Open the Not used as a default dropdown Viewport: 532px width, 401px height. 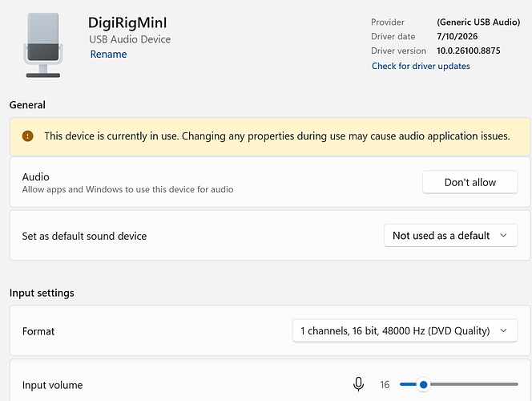point(450,235)
